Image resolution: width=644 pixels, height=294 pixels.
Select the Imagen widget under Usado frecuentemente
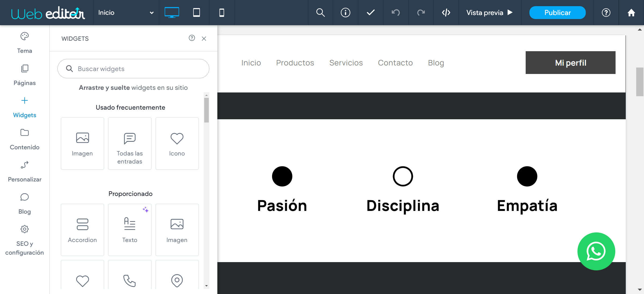tap(82, 143)
